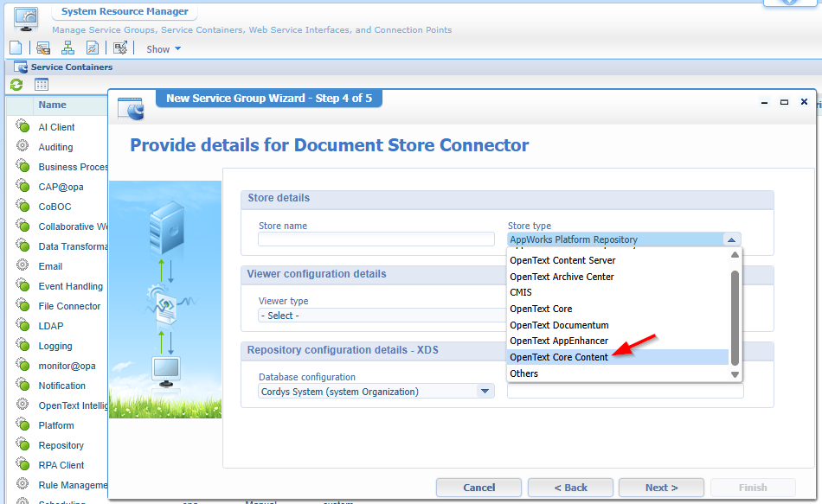Click the wizard title window icon
The width and height of the screenshot is (822, 504).
[131, 108]
